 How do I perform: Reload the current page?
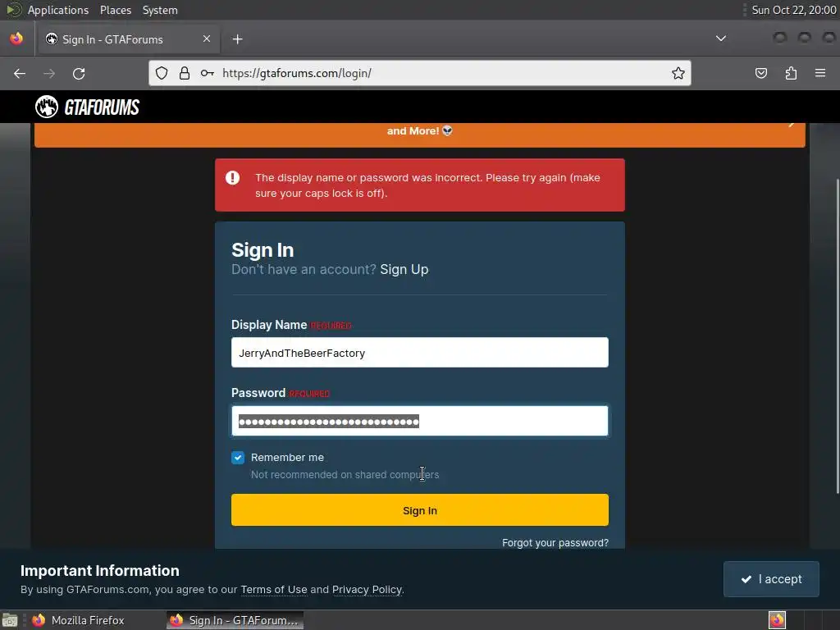point(79,73)
